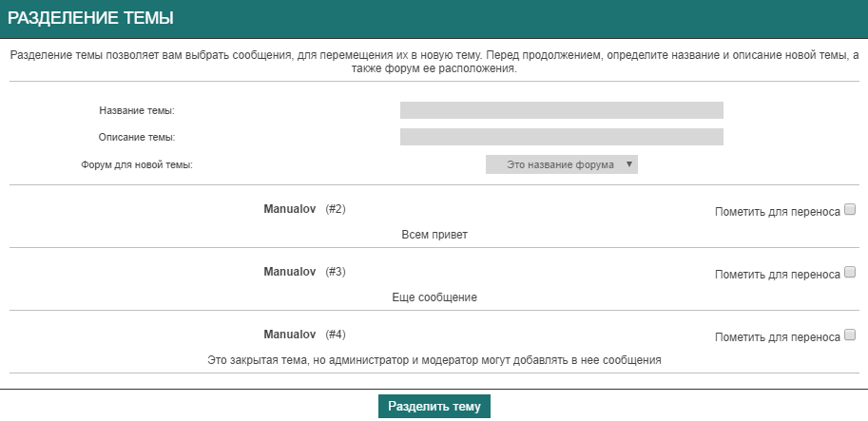Check the transfer checkbox for post #3
This screenshot has width=868, height=421.
(x=850, y=273)
